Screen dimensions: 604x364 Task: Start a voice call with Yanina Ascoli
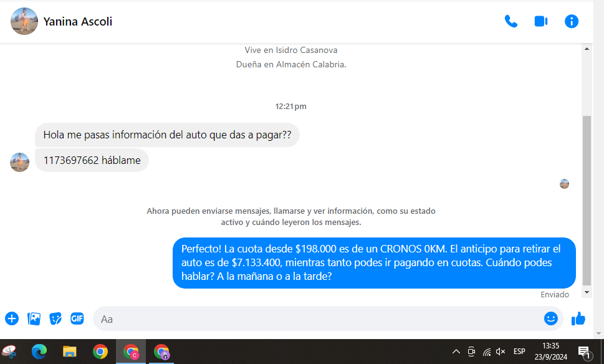pos(511,21)
